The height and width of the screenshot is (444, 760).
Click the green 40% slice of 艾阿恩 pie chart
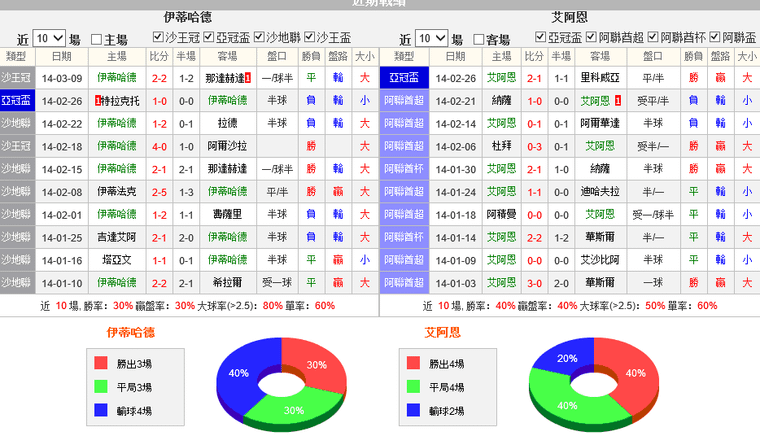(x=565, y=405)
